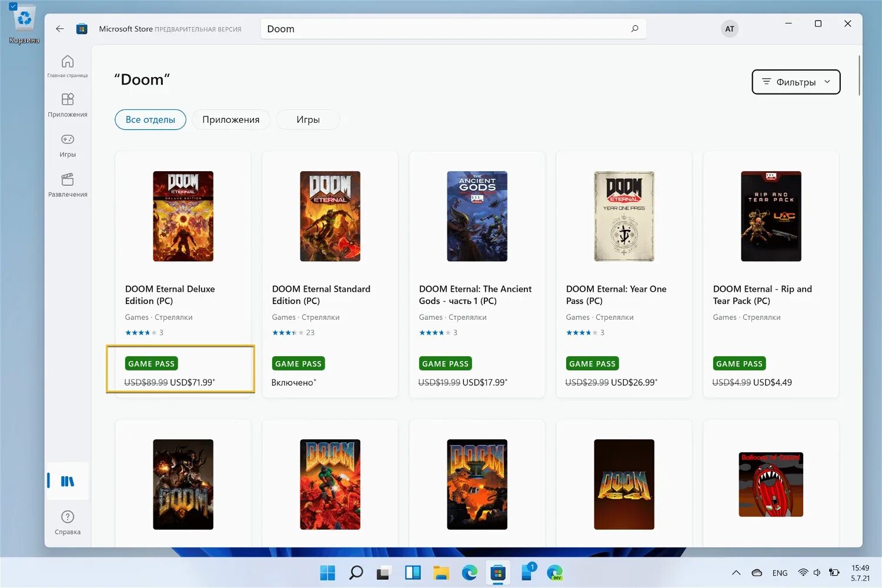Open the Recycle Bin desktop icon
The image size is (882, 588).
tap(24, 24)
